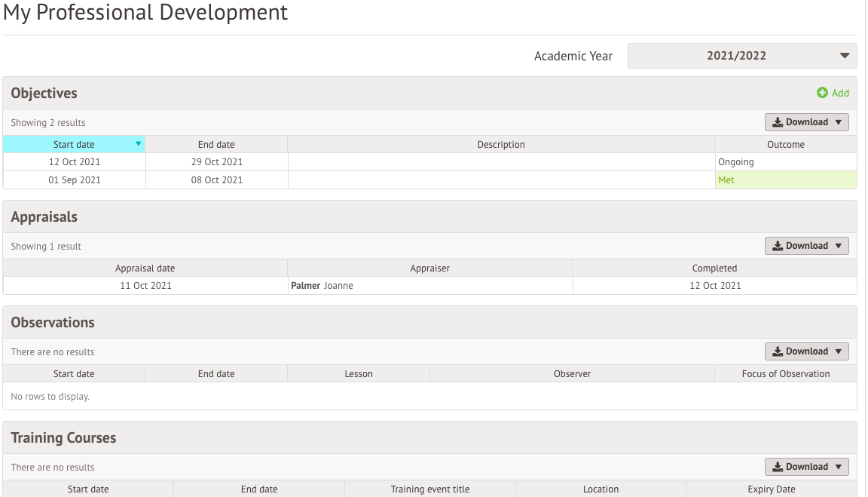Sort Observations by Focus of Observation column
The height and width of the screenshot is (497, 868).
pyautogui.click(x=786, y=374)
